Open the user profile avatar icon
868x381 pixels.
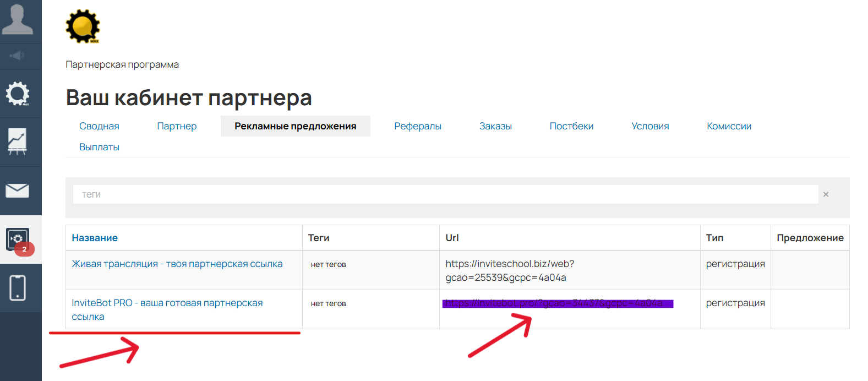(x=18, y=20)
